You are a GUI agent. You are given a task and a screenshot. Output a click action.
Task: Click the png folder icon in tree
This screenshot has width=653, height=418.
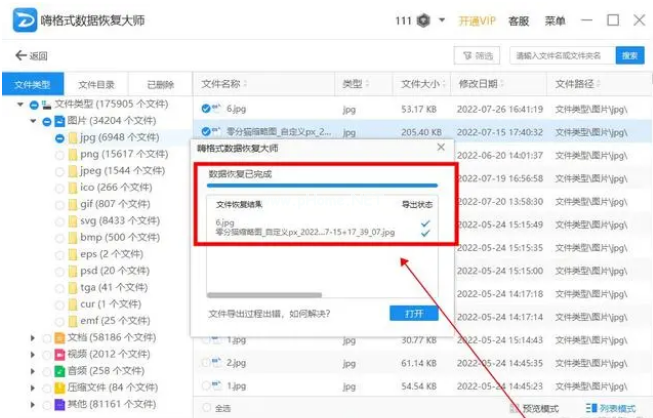pyautogui.click(x=73, y=155)
